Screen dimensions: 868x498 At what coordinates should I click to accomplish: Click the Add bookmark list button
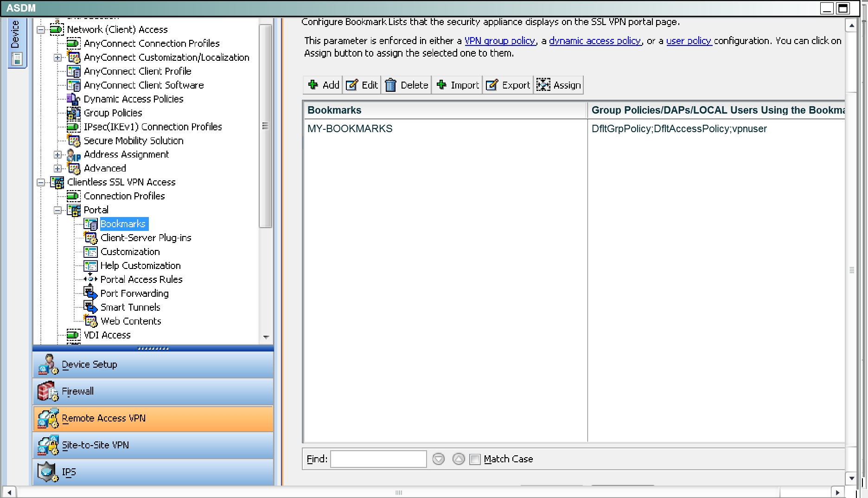324,85
